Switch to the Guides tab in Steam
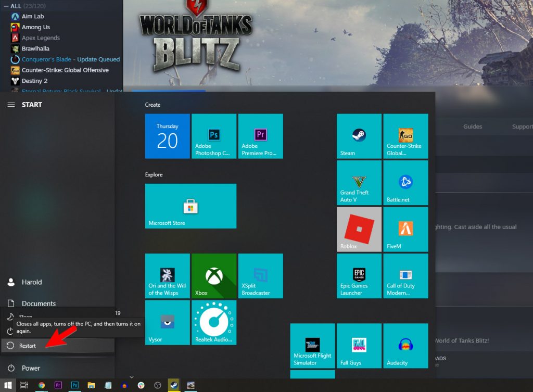533x392 pixels. 473,127
